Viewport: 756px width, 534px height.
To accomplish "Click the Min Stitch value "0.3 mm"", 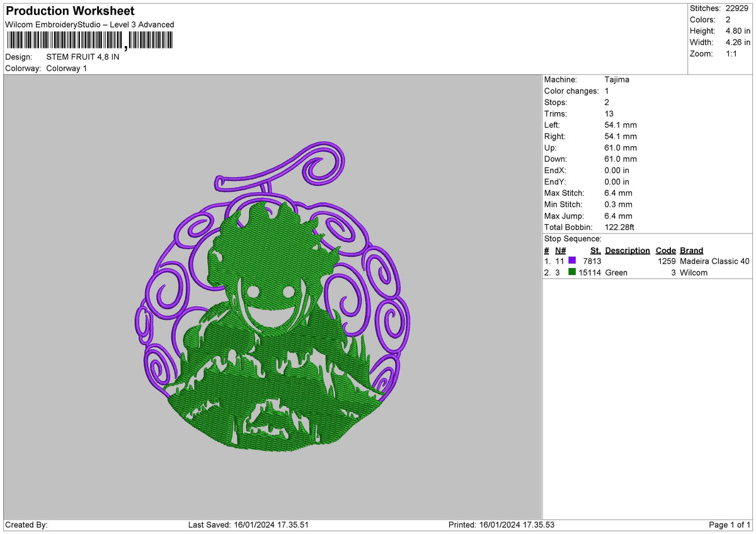I will (x=618, y=204).
